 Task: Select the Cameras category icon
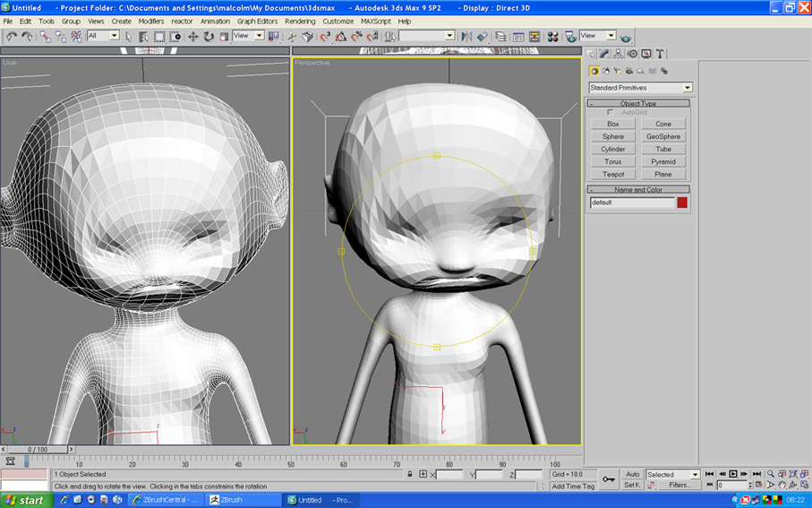click(629, 71)
